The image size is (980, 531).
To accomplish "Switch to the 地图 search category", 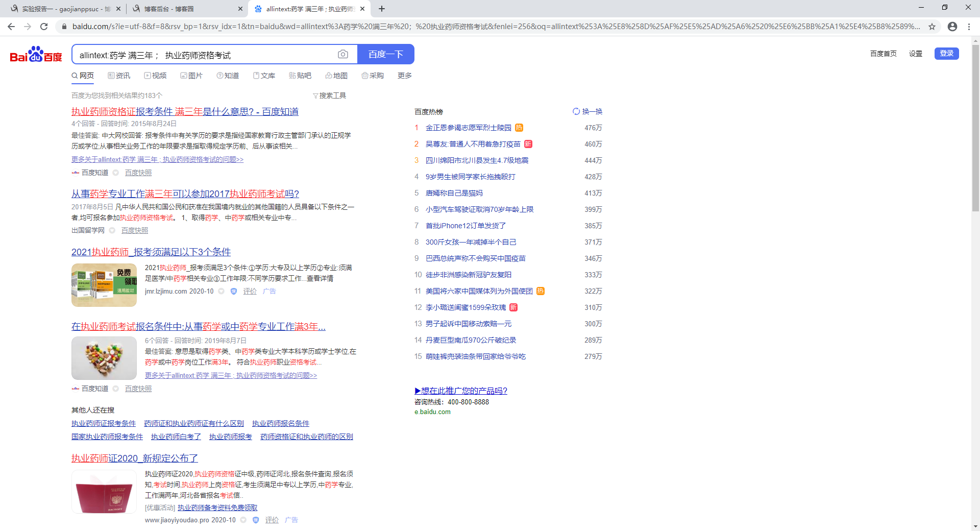I will [x=336, y=76].
